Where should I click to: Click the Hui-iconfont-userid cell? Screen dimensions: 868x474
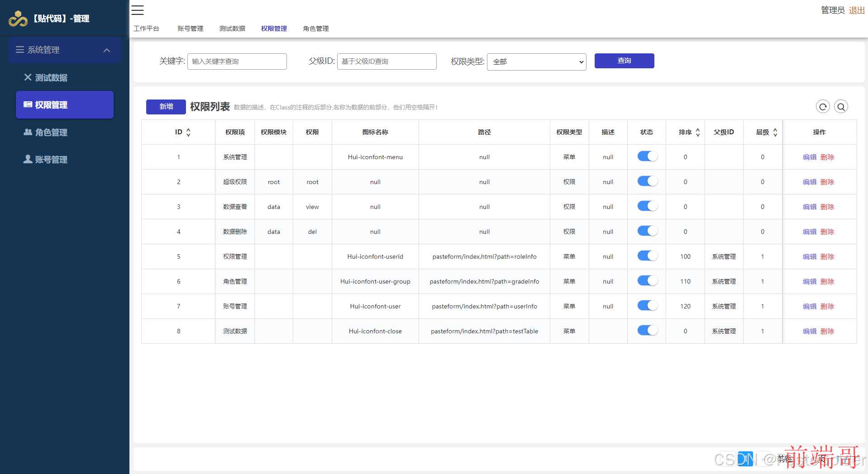pyautogui.click(x=375, y=256)
